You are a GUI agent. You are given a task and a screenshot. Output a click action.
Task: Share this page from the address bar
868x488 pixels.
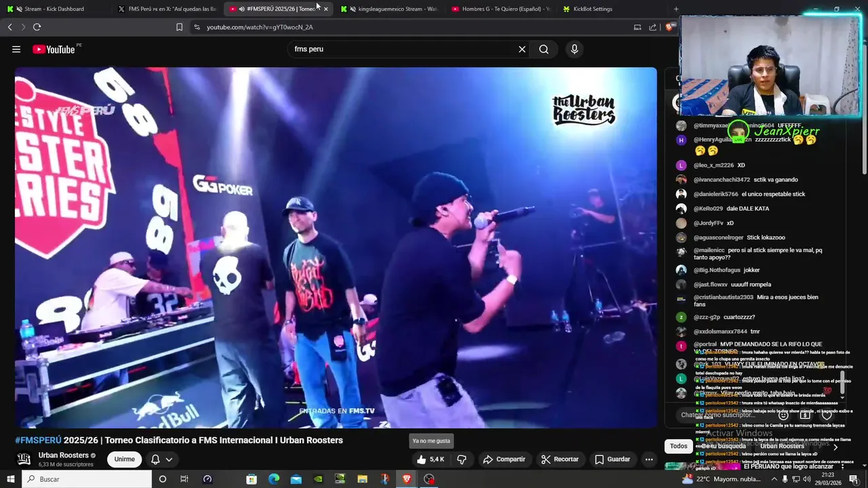click(652, 27)
